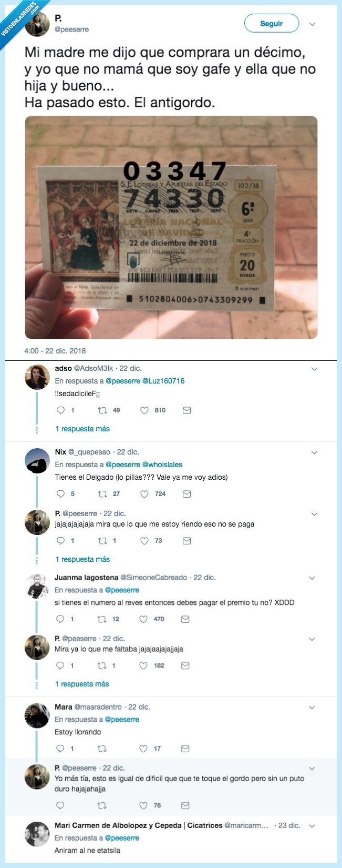342x868 pixels.
Task: Follow P. with the Seguir button
Action: [x=272, y=23]
